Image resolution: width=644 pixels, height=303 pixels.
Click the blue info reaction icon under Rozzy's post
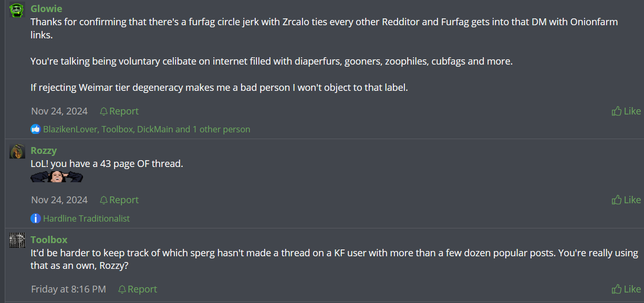pos(36,218)
